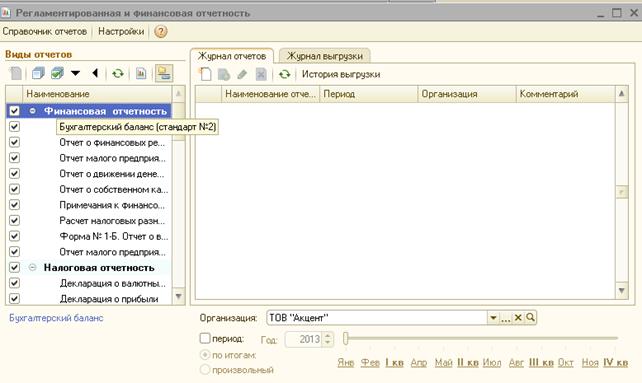Select the Май period link
642x383 pixels.
(x=443, y=363)
